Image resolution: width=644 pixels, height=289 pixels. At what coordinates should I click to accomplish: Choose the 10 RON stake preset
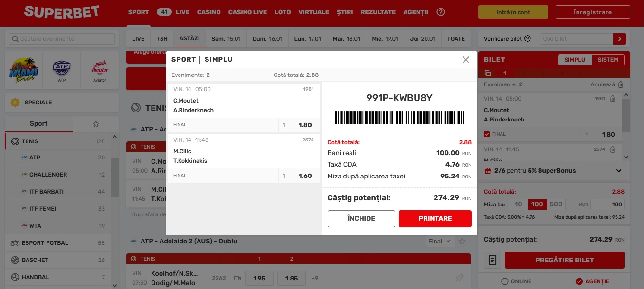coord(519,205)
